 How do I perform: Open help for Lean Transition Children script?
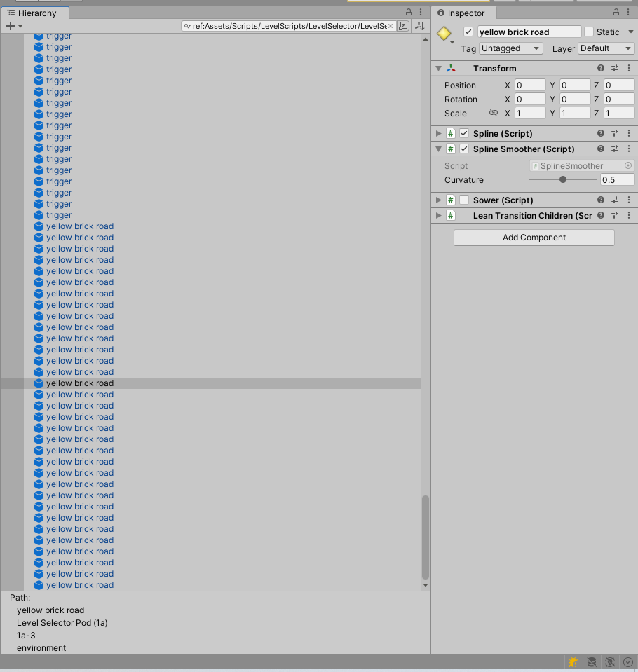click(601, 215)
